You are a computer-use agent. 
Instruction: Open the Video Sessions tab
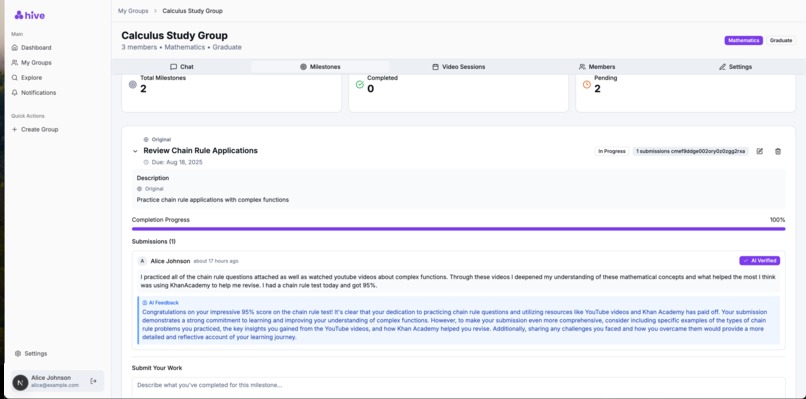click(459, 67)
